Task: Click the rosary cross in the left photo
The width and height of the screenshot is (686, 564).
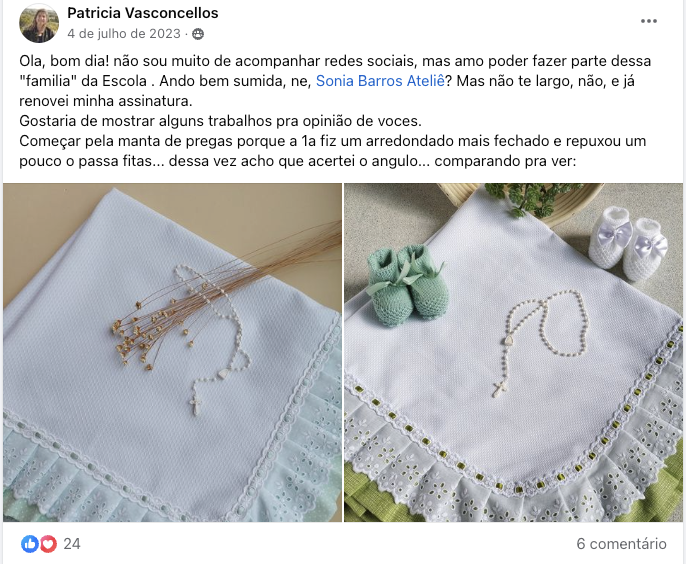Action: click(196, 404)
